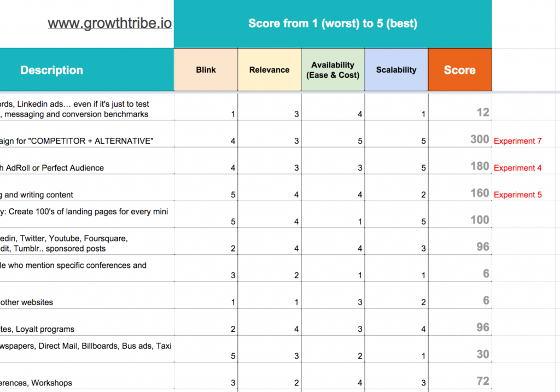Viewport: 560px width, 392px height.
Task: Click Scalability value in the AdRoll row
Action: [x=396, y=161]
